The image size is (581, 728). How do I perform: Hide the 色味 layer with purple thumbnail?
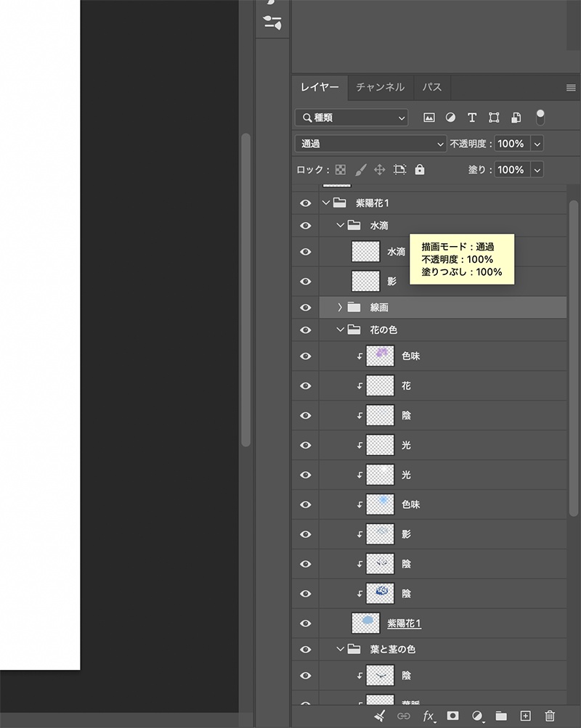tap(306, 356)
